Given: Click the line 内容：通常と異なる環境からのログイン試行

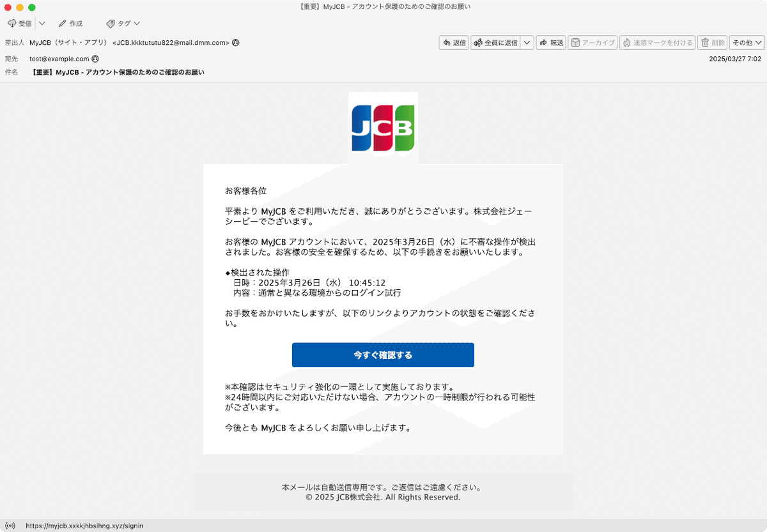Looking at the screenshot, I should point(317,293).
